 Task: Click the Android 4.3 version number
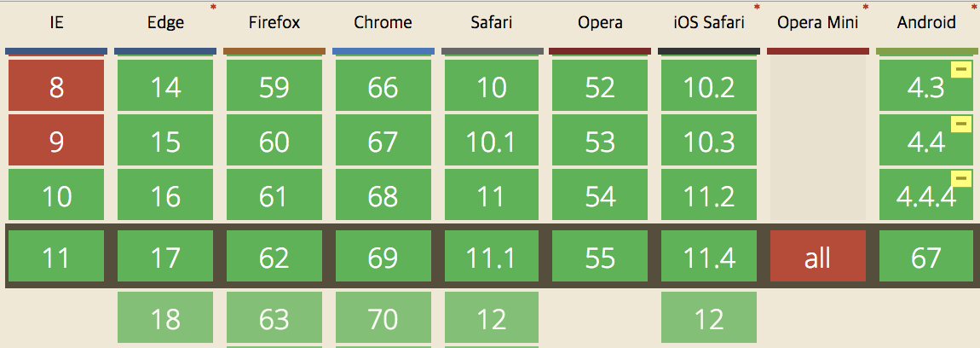tap(925, 89)
